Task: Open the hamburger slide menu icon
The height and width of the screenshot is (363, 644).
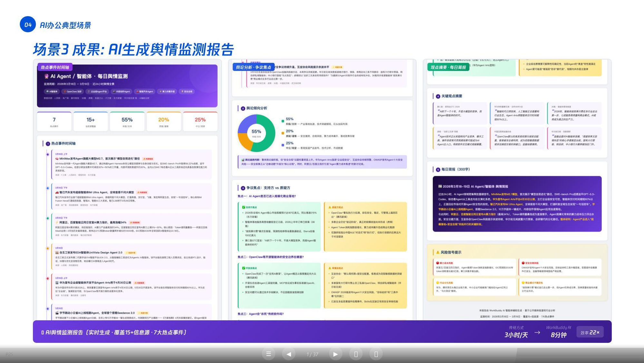Action: pos(268,354)
